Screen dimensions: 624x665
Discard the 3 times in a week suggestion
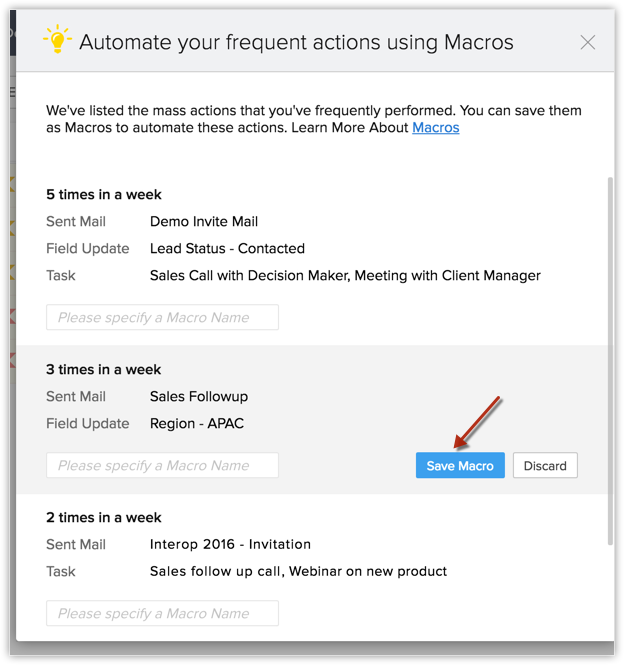coord(545,466)
